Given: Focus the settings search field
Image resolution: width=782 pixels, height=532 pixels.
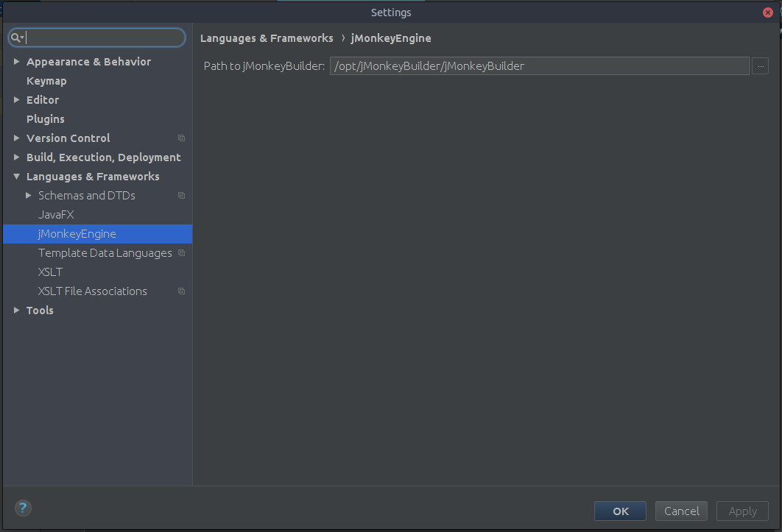Looking at the screenshot, I should pos(96,38).
